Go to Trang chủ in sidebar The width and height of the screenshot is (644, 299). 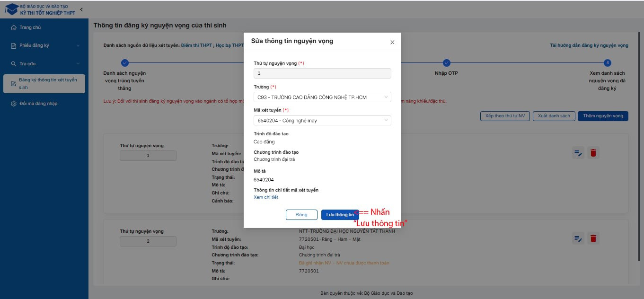pyautogui.click(x=30, y=27)
